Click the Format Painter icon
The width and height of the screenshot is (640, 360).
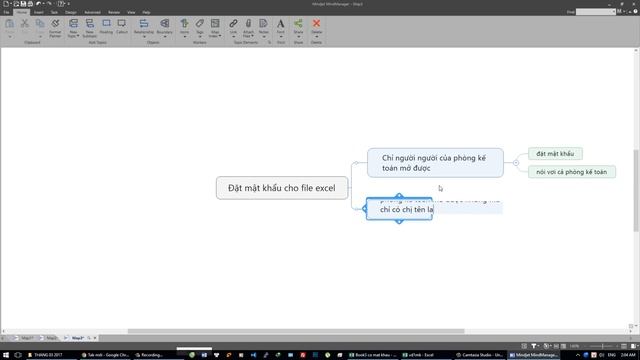[55, 24]
